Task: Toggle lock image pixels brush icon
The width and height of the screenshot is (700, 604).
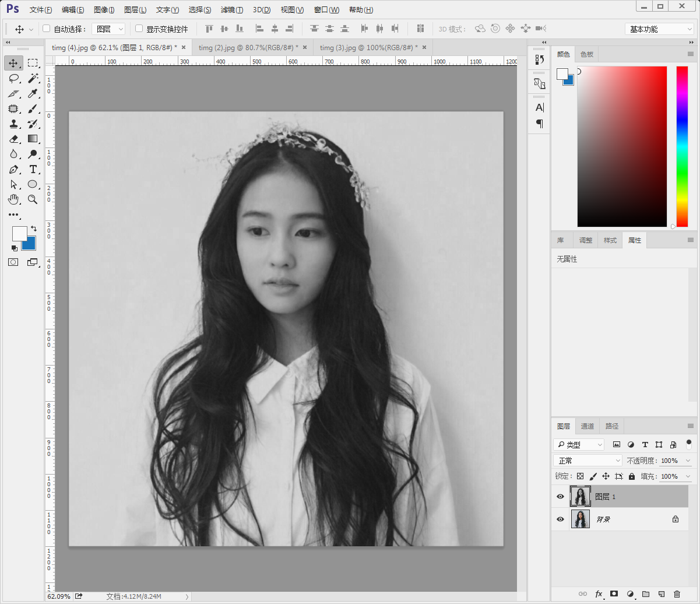Action: tap(593, 476)
